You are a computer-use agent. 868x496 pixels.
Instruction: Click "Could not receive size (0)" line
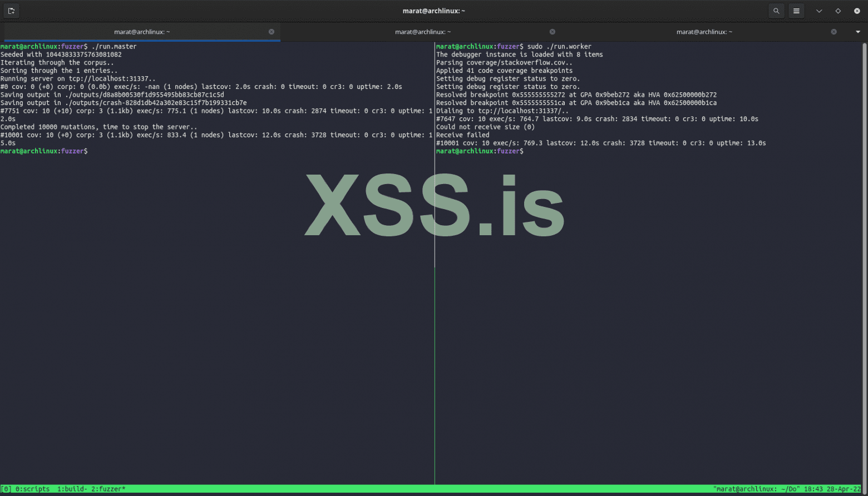tap(486, 127)
